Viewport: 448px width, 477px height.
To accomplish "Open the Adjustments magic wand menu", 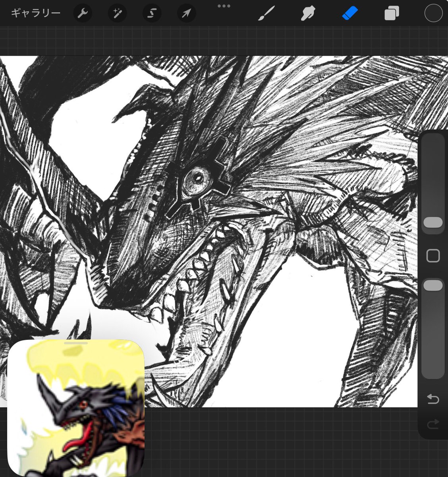I will [x=117, y=14].
